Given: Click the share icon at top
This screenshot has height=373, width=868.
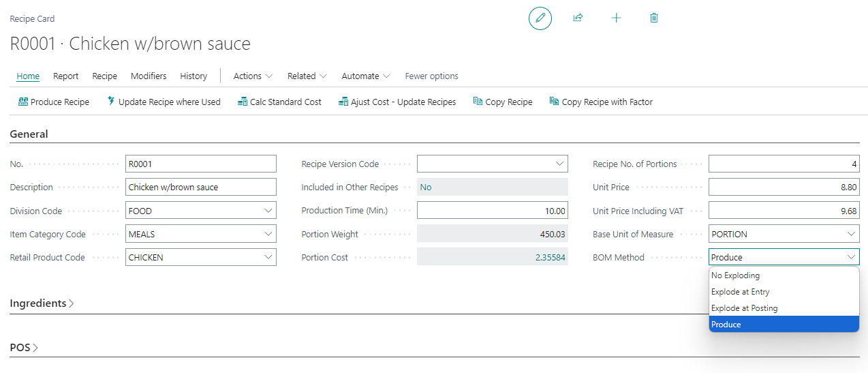Looking at the screenshot, I should [578, 18].
